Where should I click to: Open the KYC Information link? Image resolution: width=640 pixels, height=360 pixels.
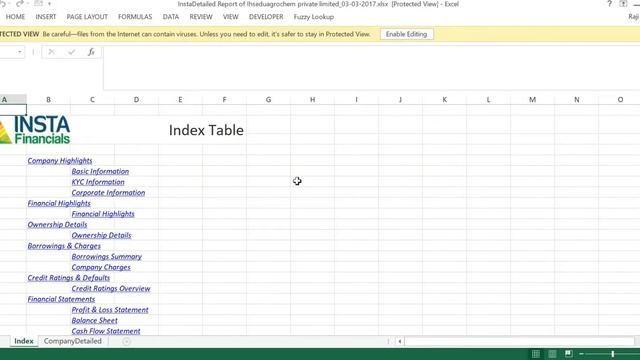click(x=98, y=182)
